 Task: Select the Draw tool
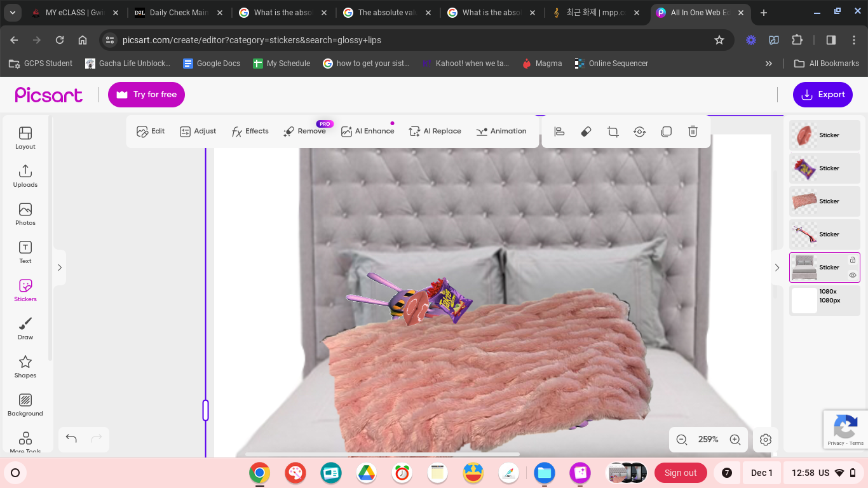pos(25,328)
